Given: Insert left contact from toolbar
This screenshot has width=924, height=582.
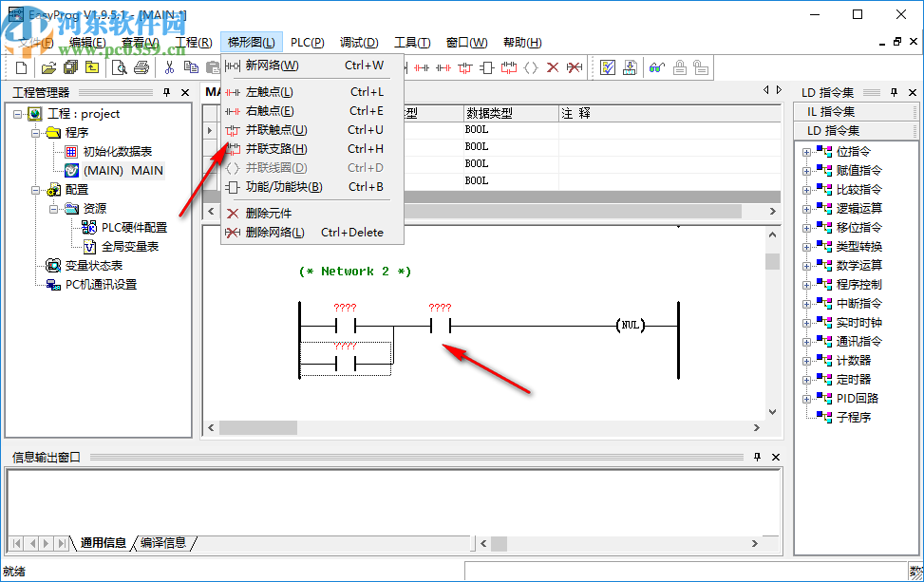Looking at the screenshot, I should point(421,68).
